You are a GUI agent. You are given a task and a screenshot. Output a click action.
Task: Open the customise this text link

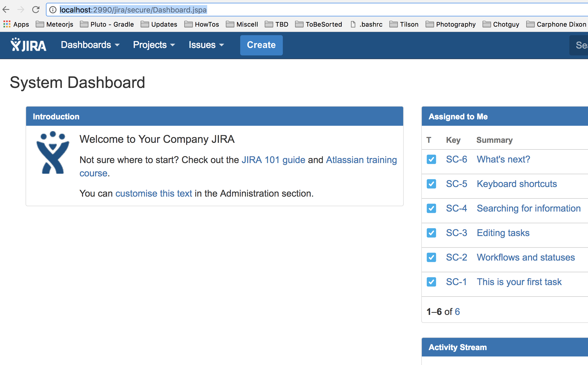pyautogui.click(x=154, y=193)
